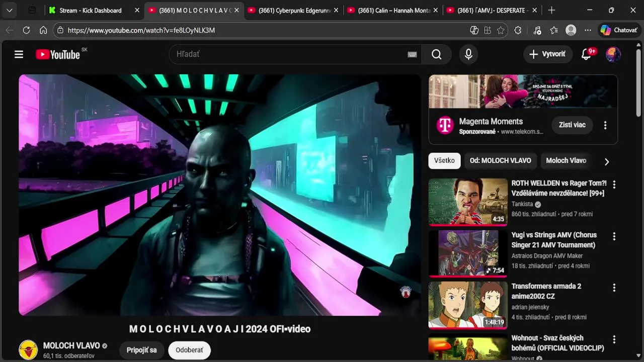
Task: Open the Vytvoriť create menu
Action: point(548,54)
